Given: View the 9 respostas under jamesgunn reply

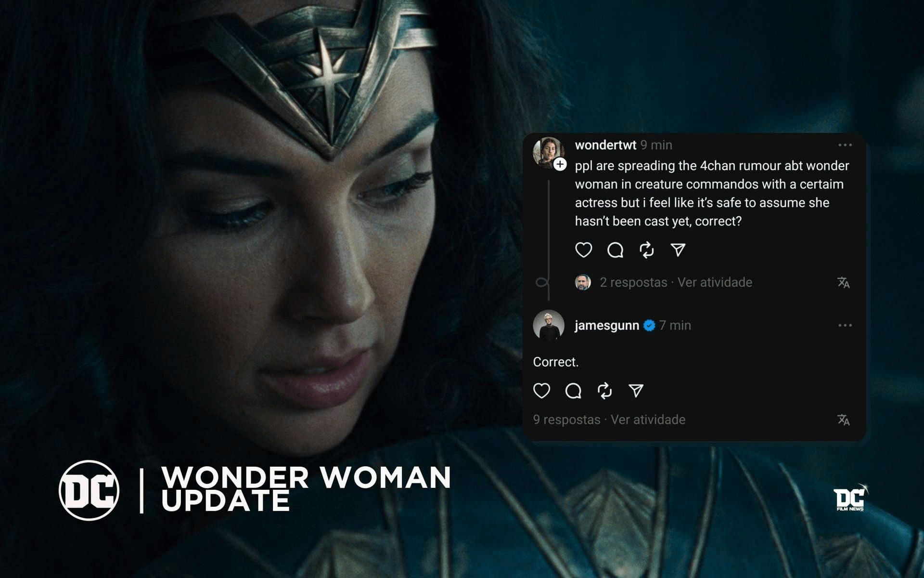Looking at the screenshot, I should coord(566,420).
